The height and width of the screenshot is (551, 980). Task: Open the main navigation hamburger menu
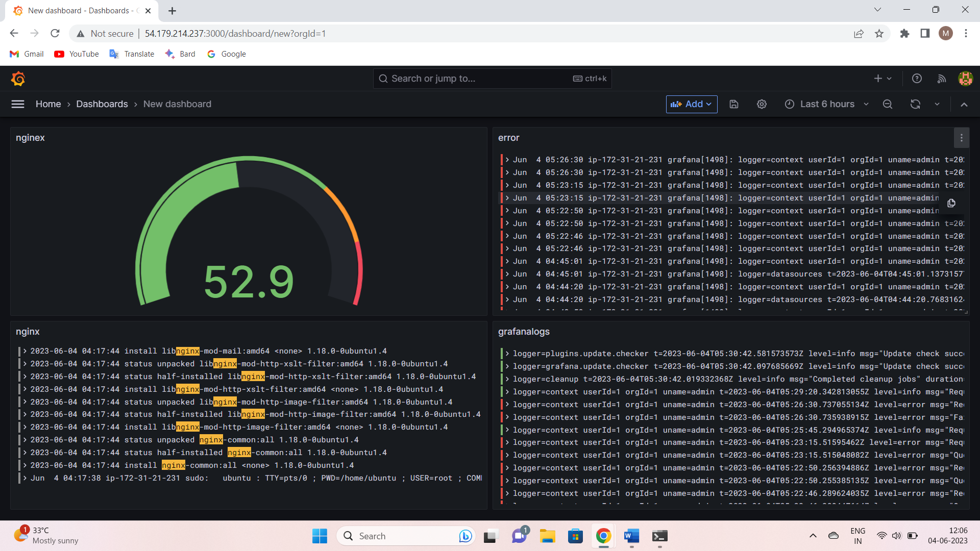coord(17,104)
